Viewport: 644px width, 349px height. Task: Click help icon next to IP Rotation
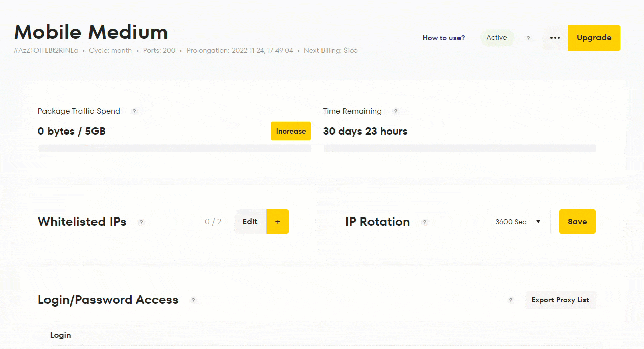(x=425, y=222)
